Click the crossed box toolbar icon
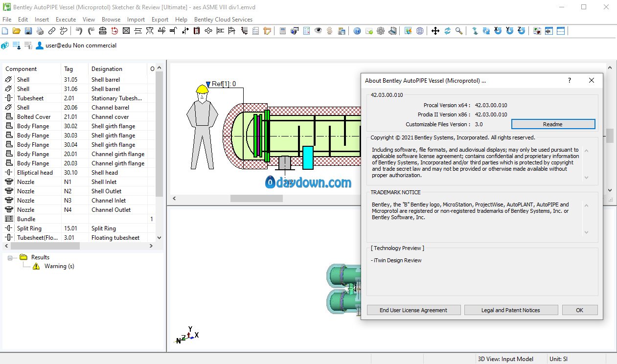Image resolution: width=617 pixels, height=364 pixels. tap(126, 31)
